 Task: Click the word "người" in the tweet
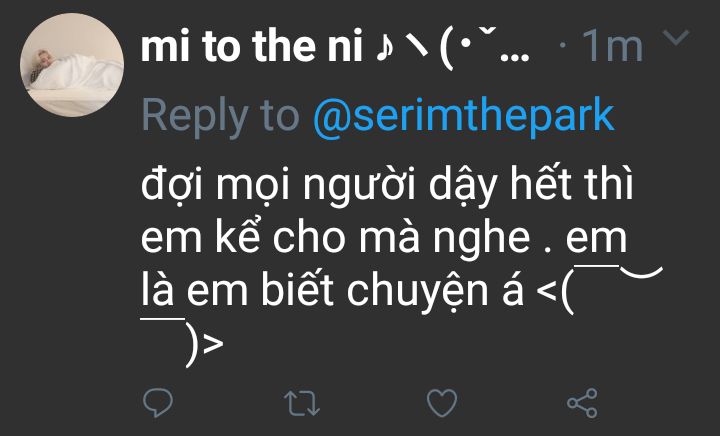pos(368,190)
